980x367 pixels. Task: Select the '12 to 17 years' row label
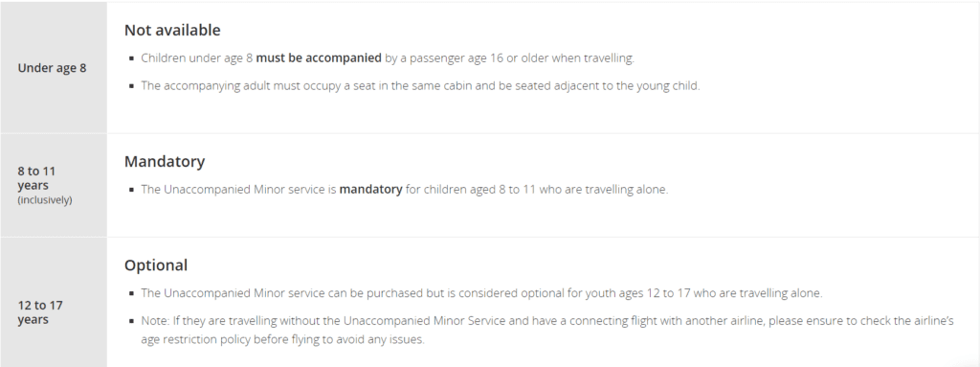click(40, 311)
